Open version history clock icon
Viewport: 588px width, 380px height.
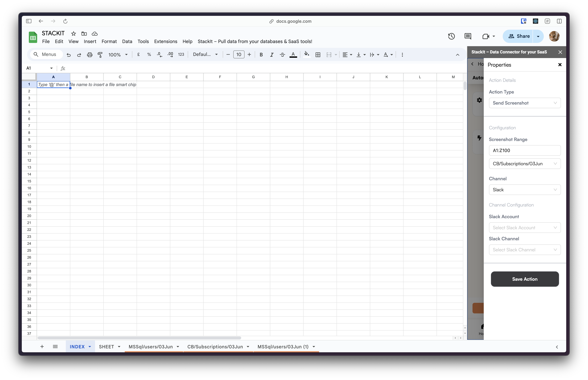click(451, 36)
